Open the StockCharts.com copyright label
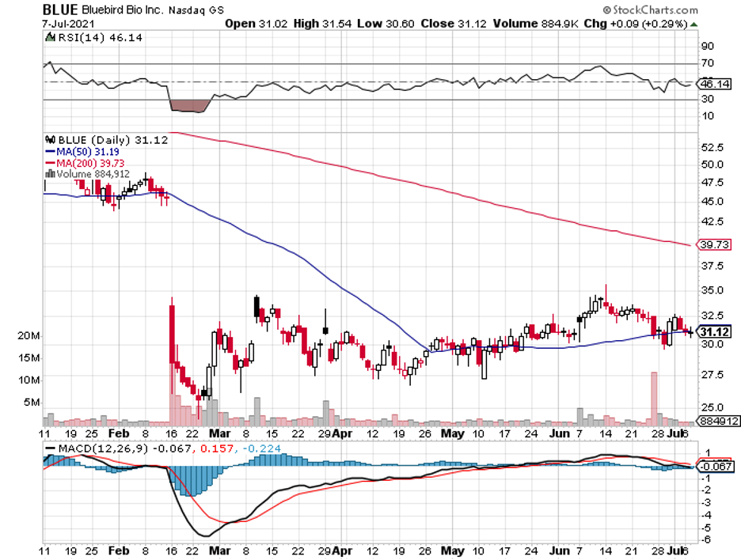 point(650,9)
